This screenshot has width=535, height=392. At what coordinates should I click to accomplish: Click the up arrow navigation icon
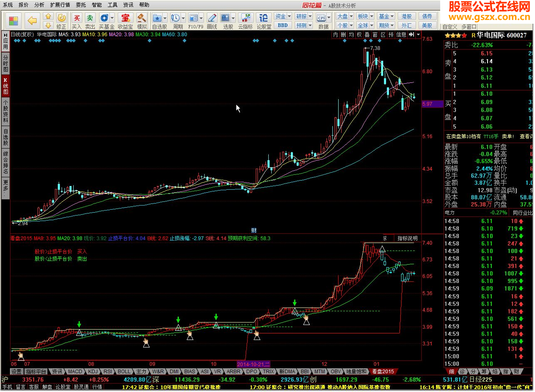pos(48,16)
